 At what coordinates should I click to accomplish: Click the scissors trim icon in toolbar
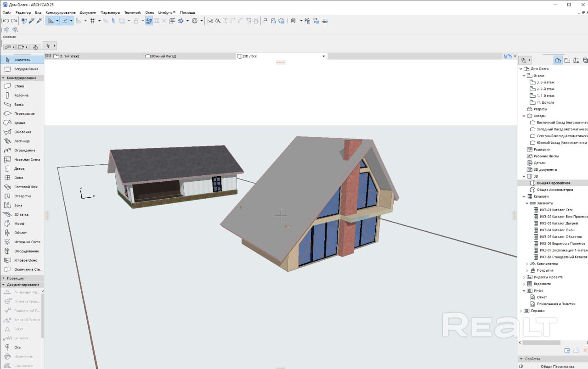coord(210,21)
